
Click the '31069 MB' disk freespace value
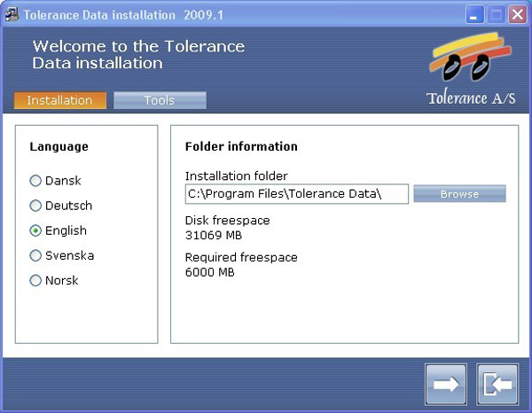pyautogui.click(x=214, y=236)
